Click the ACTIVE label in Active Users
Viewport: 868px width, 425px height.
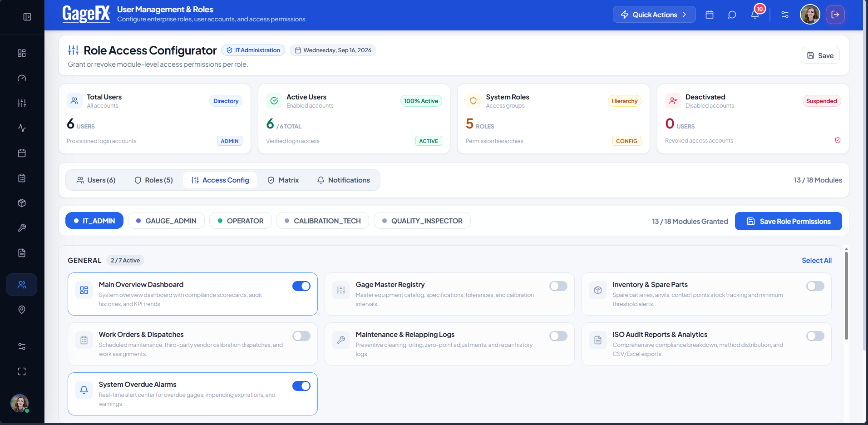tap(429, 141)
